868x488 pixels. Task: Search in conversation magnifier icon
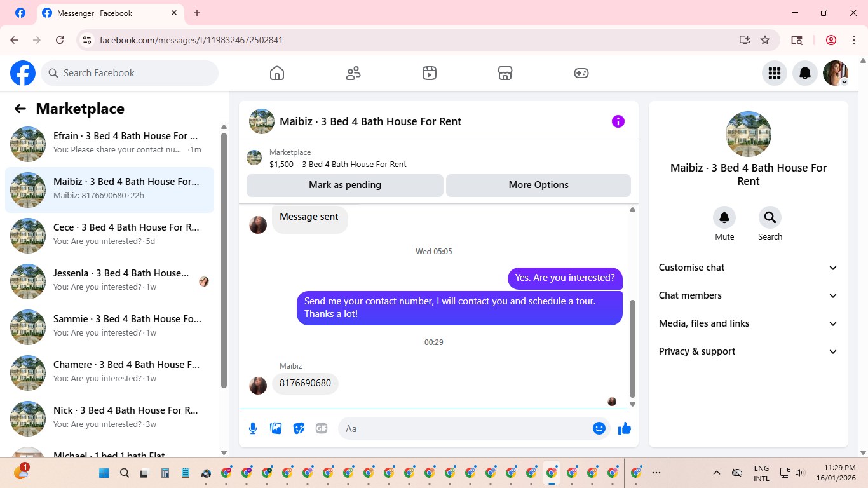tap(770, 217)
